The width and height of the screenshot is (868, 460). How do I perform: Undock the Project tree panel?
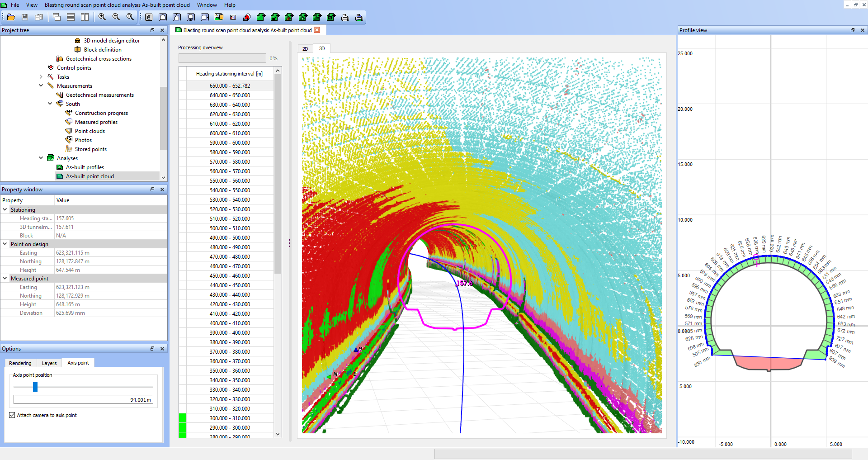point(152,30)
